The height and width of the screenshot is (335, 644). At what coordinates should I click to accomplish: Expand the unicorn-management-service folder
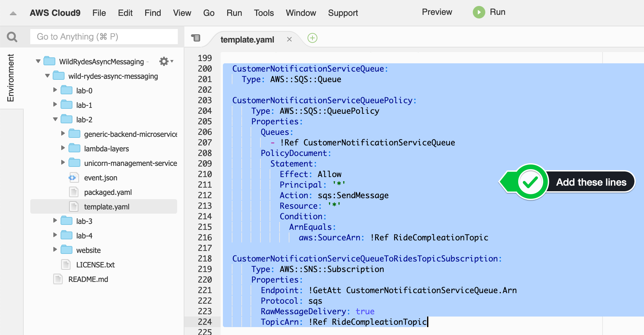(63, 163)
